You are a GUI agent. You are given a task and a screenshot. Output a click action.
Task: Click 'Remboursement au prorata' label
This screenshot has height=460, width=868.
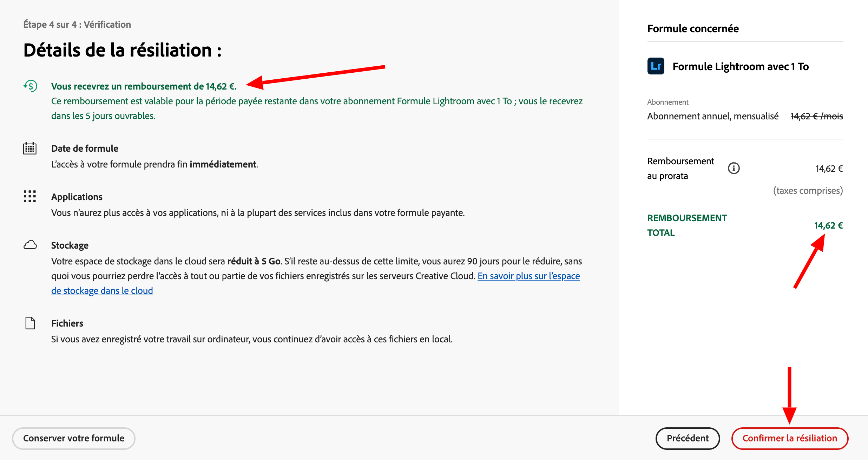(x=681, y=169)
